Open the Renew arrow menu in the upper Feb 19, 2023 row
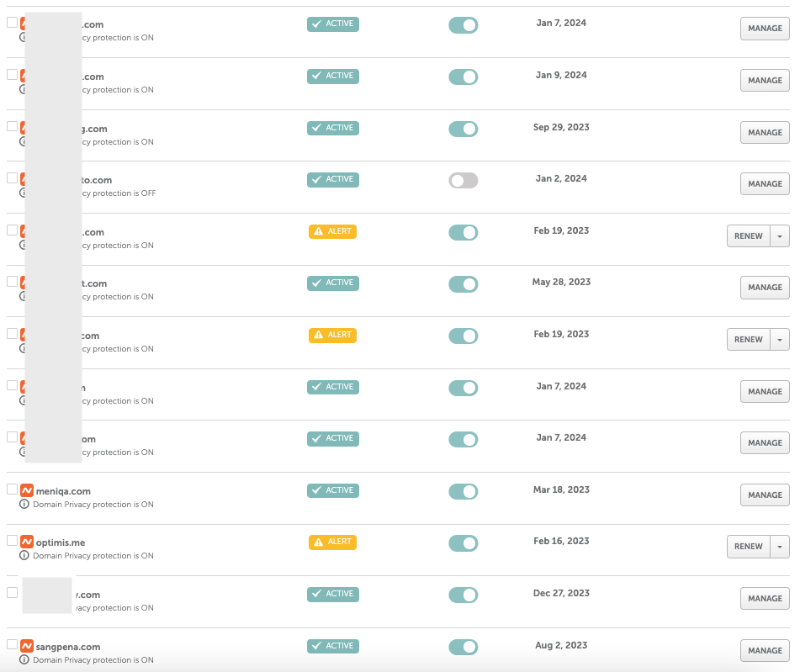Viewport: 800px width, 672px height. coord(780,236)
